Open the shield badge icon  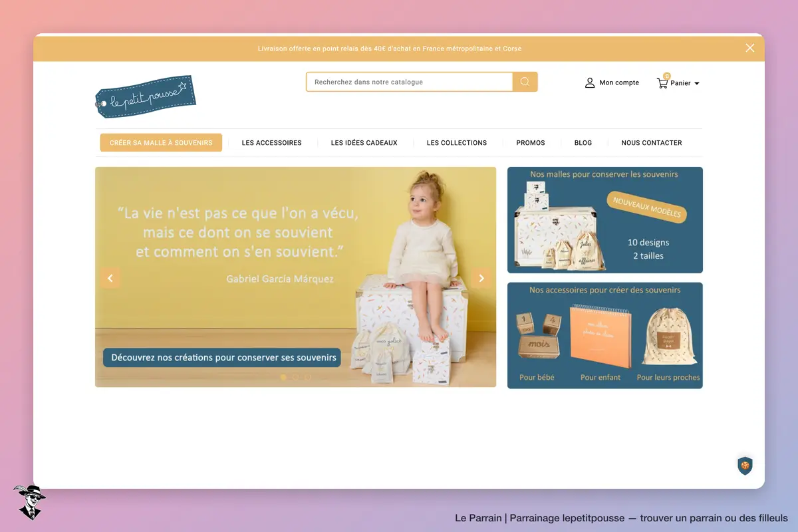point(745,465)
